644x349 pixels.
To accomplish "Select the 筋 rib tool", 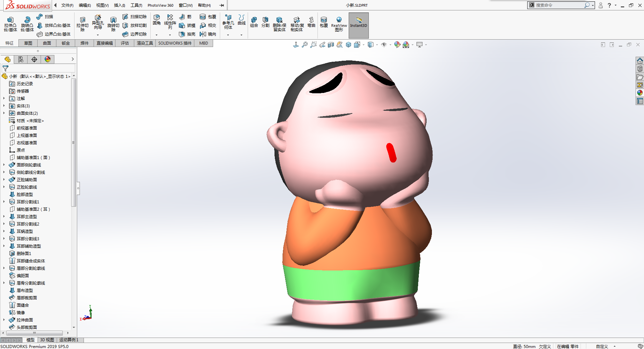I will click(x=185, y=17).
